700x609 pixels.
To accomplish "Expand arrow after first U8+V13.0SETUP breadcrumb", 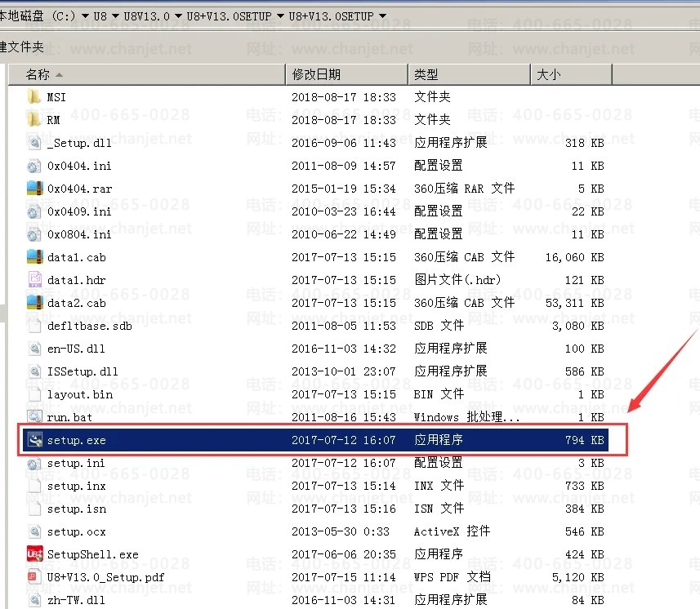I will (x=280, y=16).
